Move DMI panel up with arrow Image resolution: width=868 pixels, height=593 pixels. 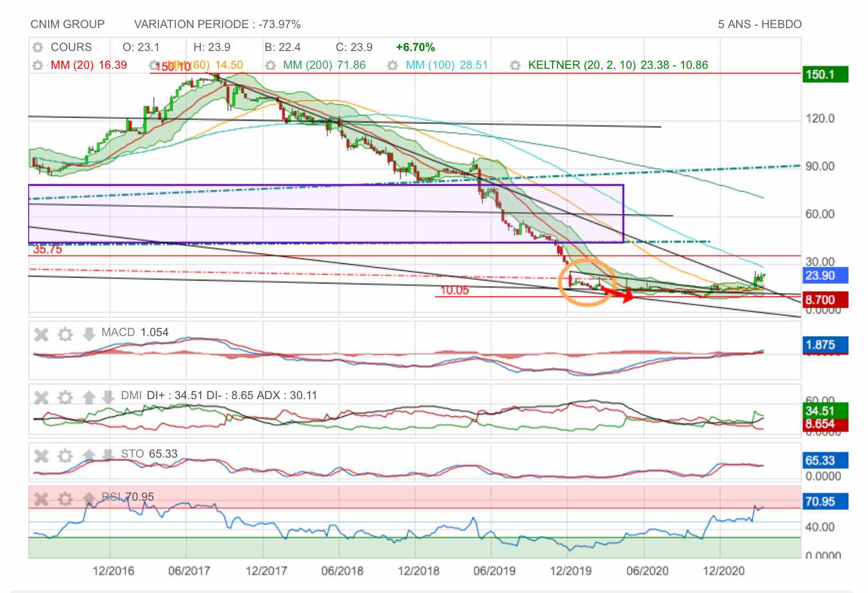click(x=89, y=397)
